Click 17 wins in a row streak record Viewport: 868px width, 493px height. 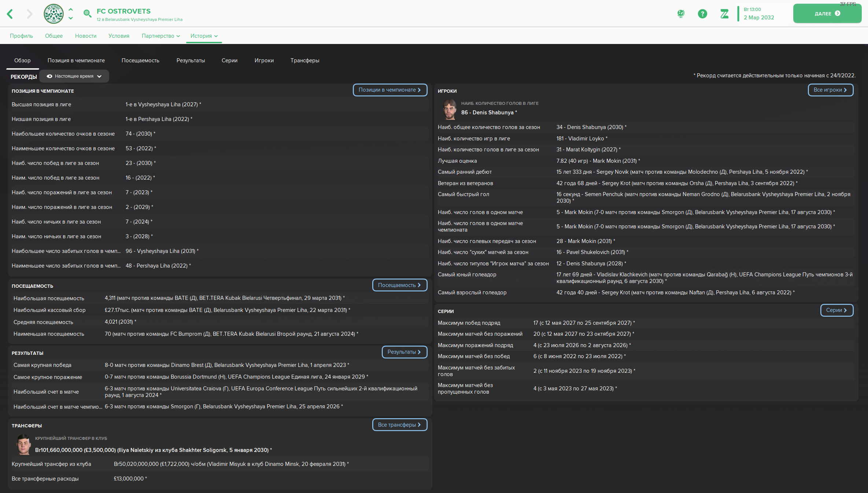[x=584, y=323]
